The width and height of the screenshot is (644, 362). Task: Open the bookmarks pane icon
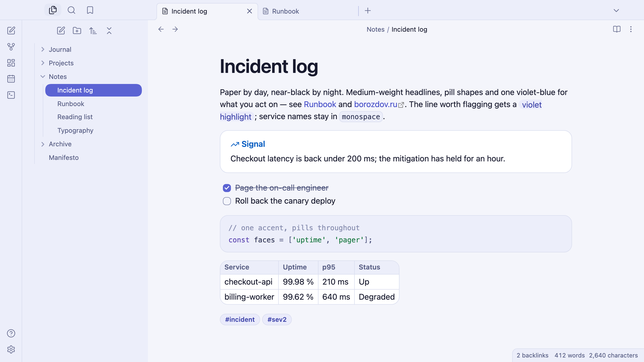pyautogui.click(x=90, y=10)
